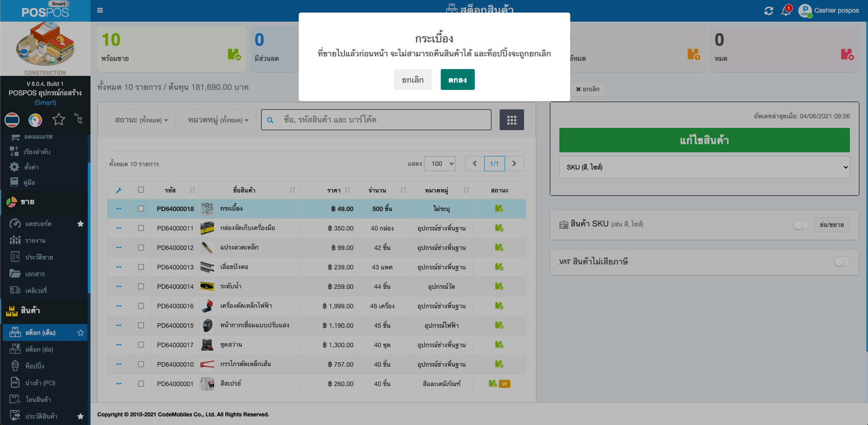Open row options for กระเบื้อง

click(119, 209)
